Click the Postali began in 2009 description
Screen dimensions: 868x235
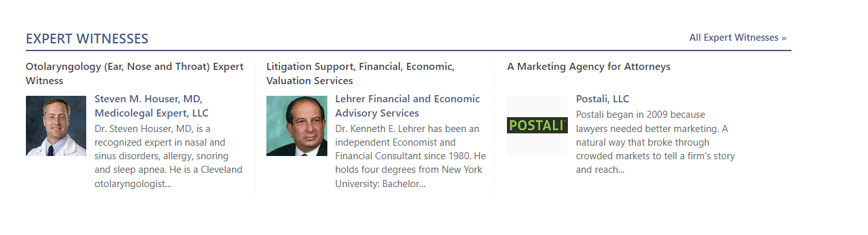(x=655, y=142)
